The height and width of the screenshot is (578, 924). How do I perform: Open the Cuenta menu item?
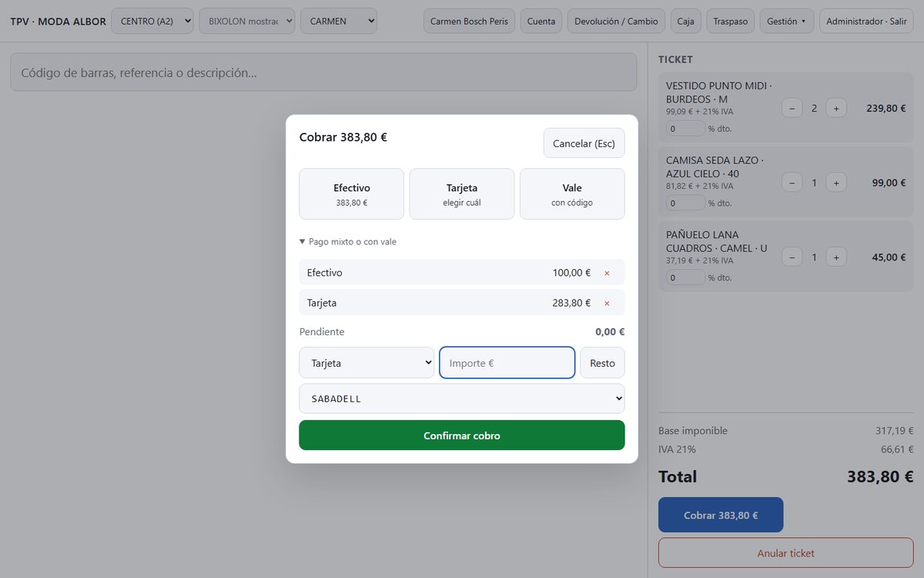pos(541,21)
